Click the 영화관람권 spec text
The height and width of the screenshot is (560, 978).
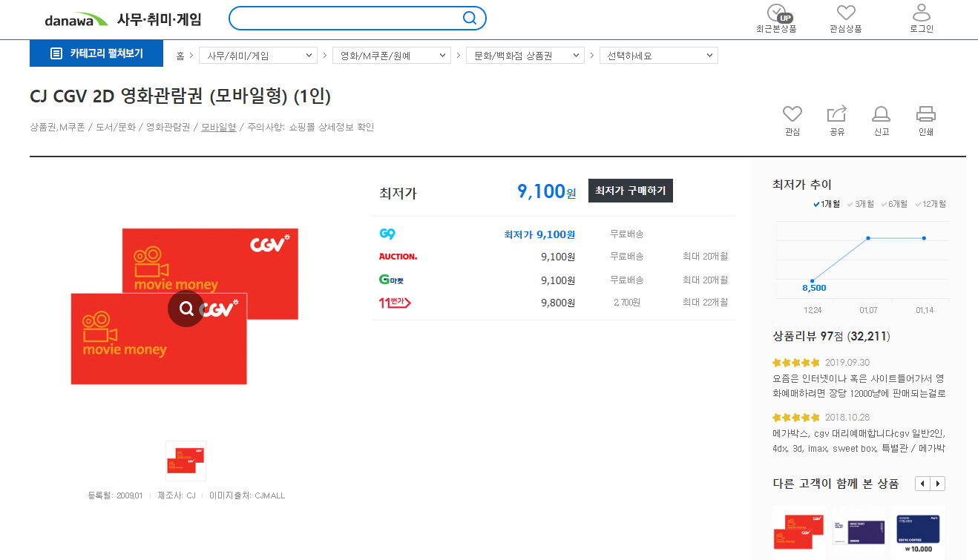point(168,127)
